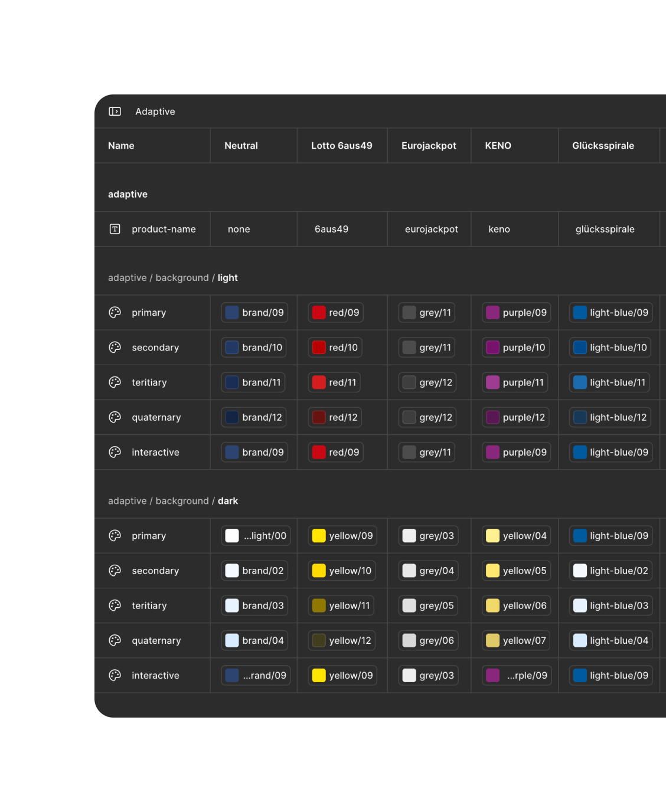
Task: Select the palette icon beside dark teritiary
Action: 115,605
